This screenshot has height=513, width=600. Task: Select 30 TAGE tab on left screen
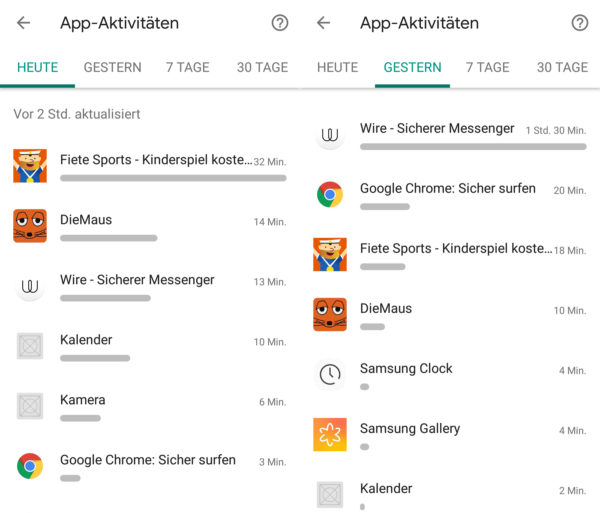(262, 67)
